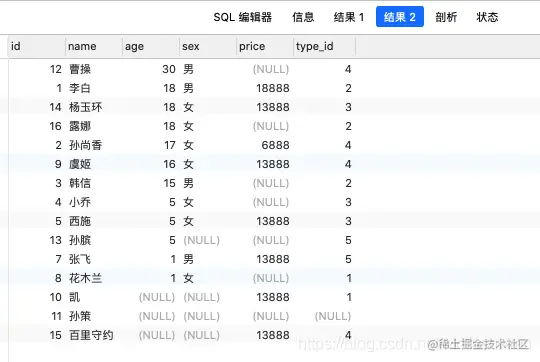Click the sex cell 女 for 花木兰

188,278
